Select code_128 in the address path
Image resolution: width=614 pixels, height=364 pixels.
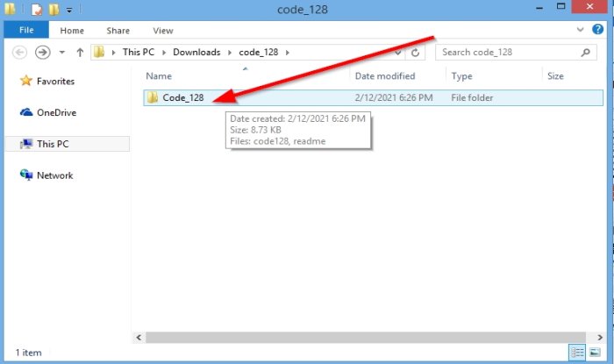coord(259,52)
